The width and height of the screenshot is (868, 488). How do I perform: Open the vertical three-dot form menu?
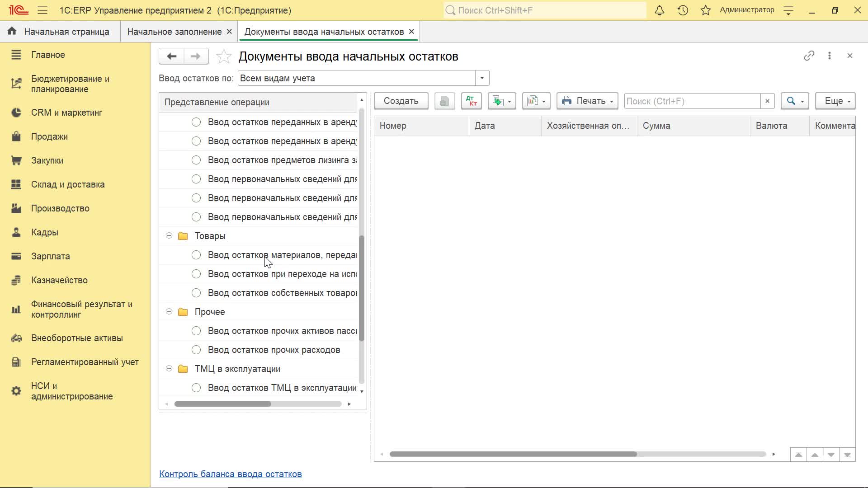[830, 56]
